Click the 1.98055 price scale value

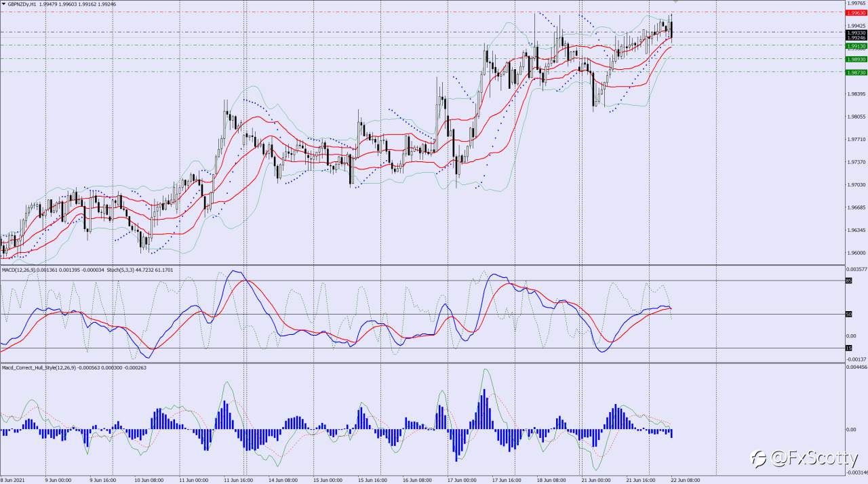pyautogui.click(x=857, y=117)
